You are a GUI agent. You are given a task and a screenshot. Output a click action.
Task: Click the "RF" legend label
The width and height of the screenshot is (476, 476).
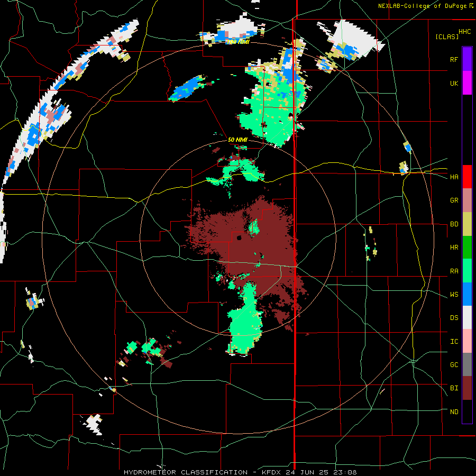click(454, 59)
